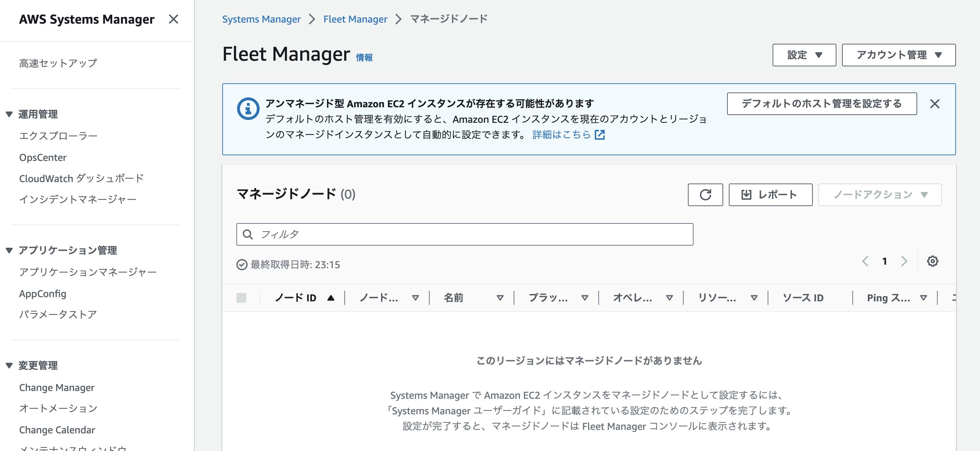Screen dimensions: 980x451
Task: 更新アイコンでマネージドノード一覧を再読み込み
Action: click(705, 194)
